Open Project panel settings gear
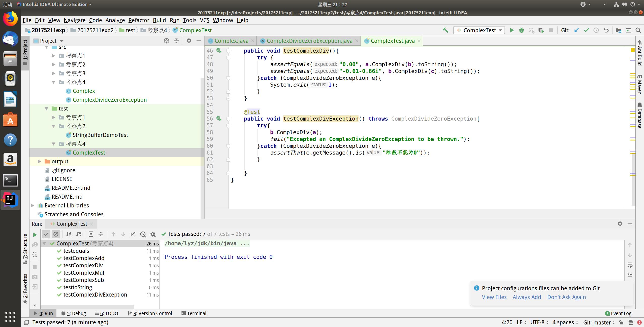The image size is (644, 327). click(189, 41)
